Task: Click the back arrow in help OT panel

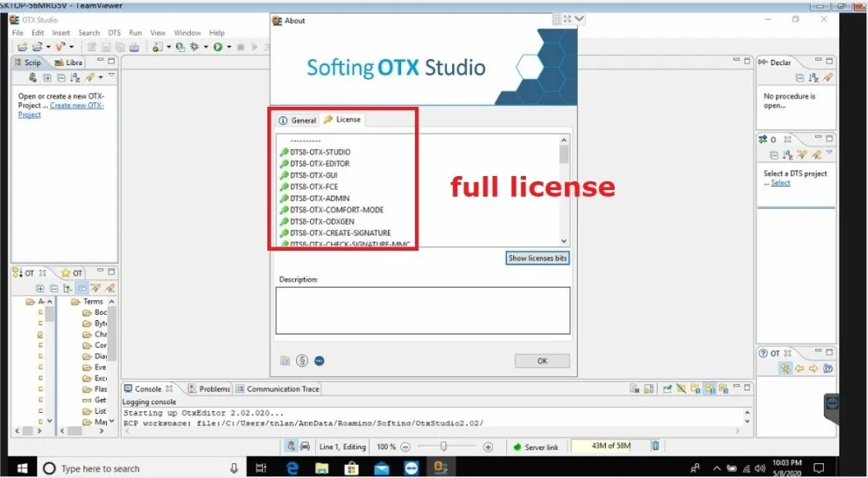Action: coord(799,369)
